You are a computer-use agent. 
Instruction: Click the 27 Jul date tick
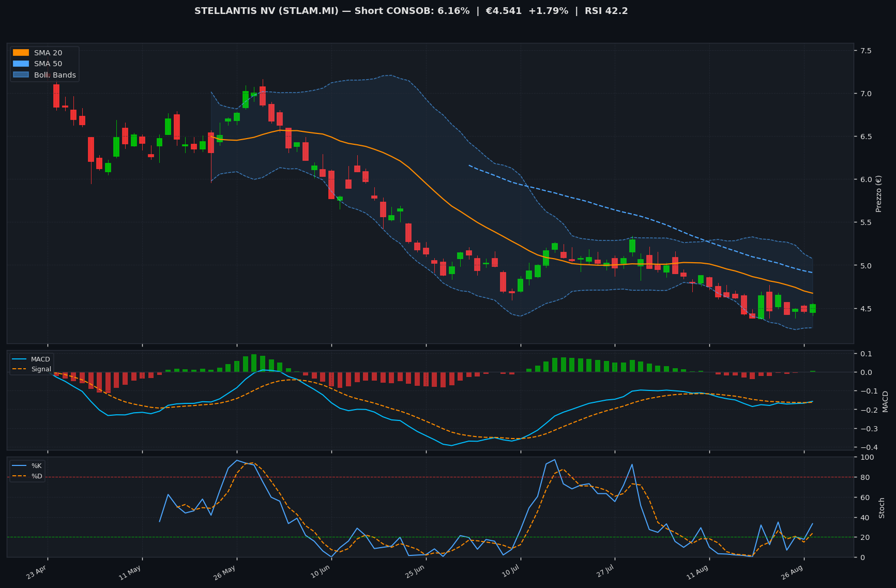tap(605, 572)
